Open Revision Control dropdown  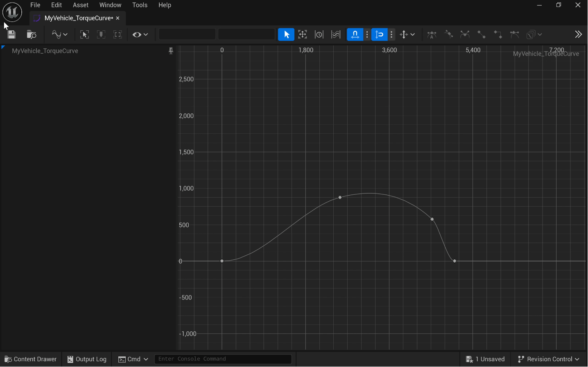[549, 359]
